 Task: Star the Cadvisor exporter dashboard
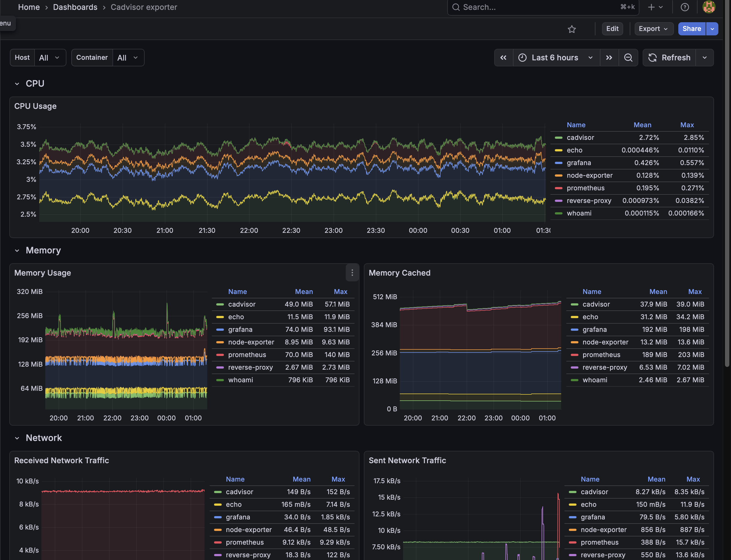[572, 29]
